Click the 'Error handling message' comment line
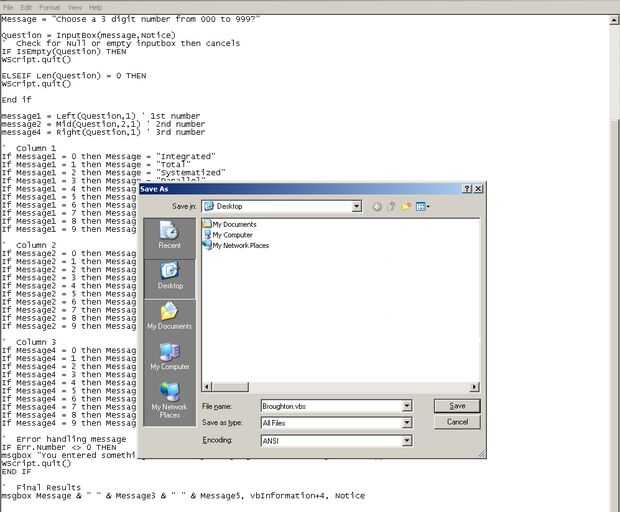Screen dimensions: 620x512 point(64,439)
